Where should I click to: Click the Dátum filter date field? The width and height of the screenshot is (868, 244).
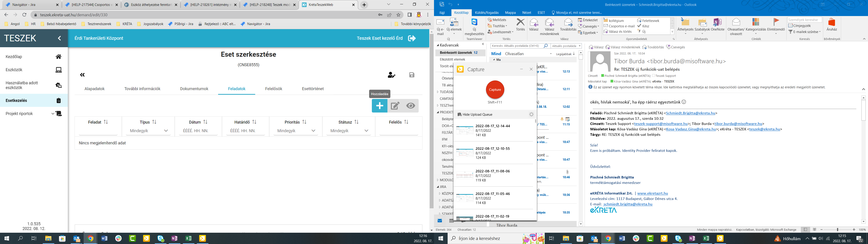(x=198, y=131)
